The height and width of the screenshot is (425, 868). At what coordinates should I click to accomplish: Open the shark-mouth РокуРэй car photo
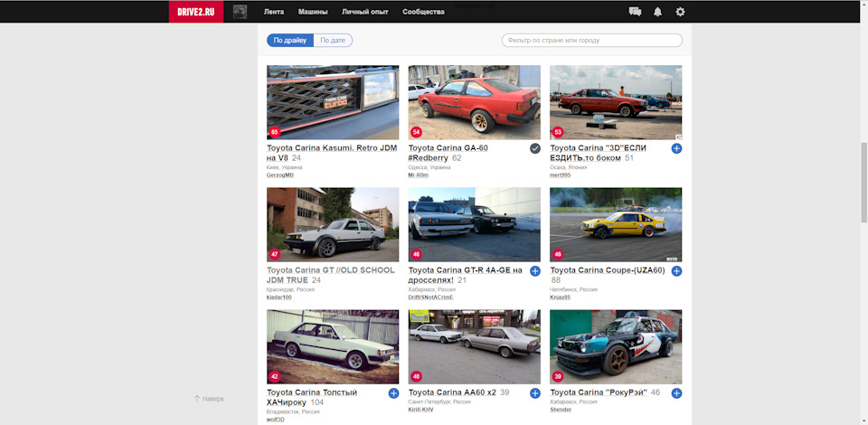coord(616,347)
